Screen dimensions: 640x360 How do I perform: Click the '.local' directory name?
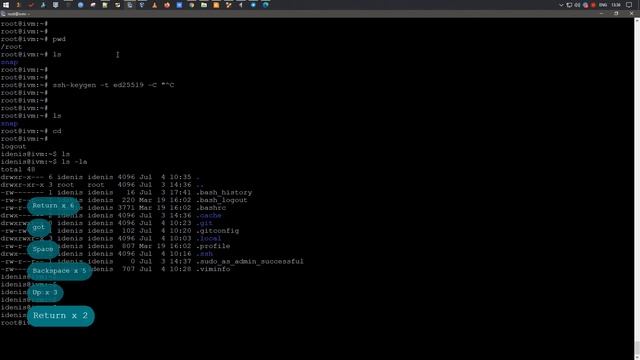pos(209,239)
